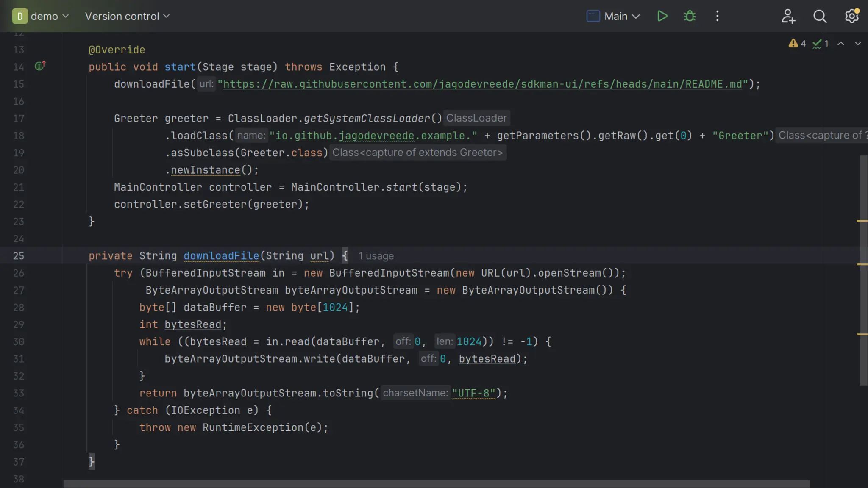Click line number 25 in the gutter

tap(19, 256)
